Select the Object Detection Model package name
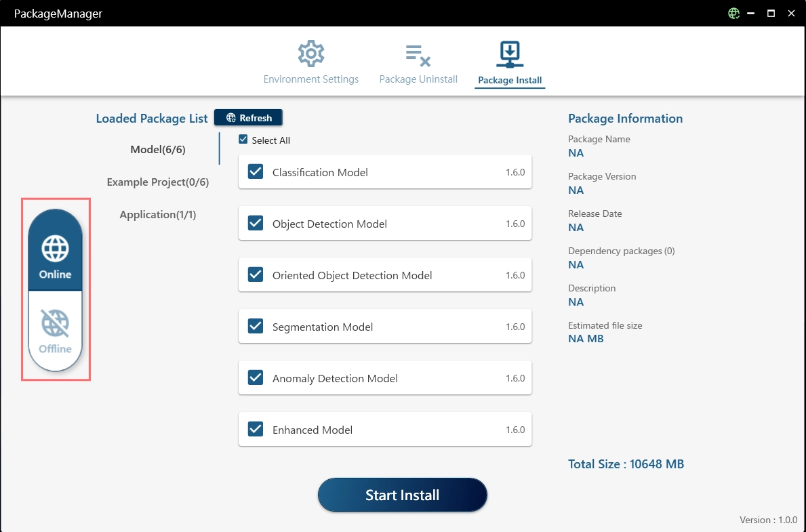This screenshot has height=532, width=806. pyautogui.click(x=329, y=224)
